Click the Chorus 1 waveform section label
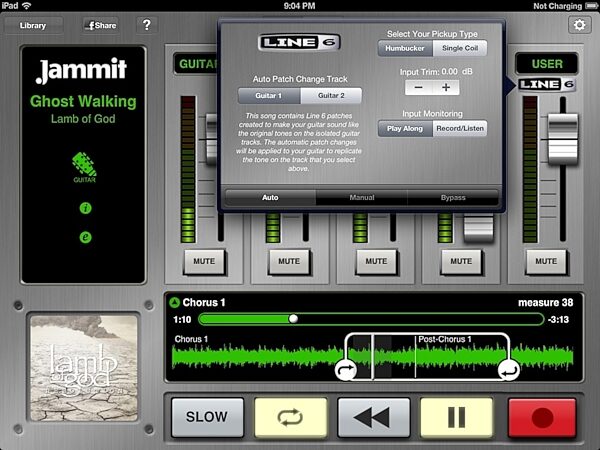 [x=191, y=339]
